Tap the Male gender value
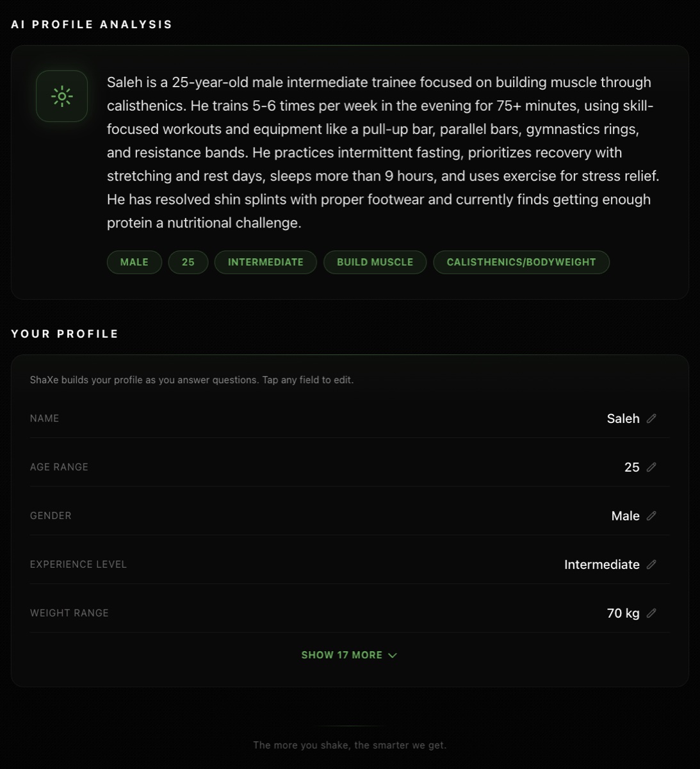This screenshot has height=769, width=700. (625, 516)
